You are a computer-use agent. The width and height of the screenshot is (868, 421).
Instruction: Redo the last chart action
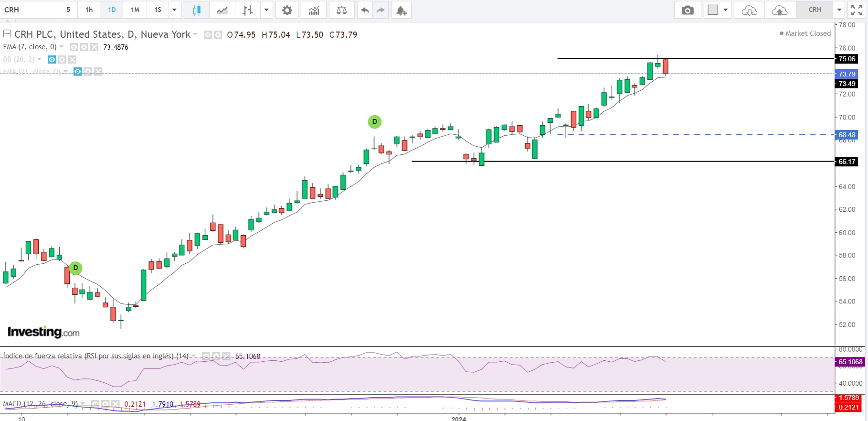tap(381, 10)
